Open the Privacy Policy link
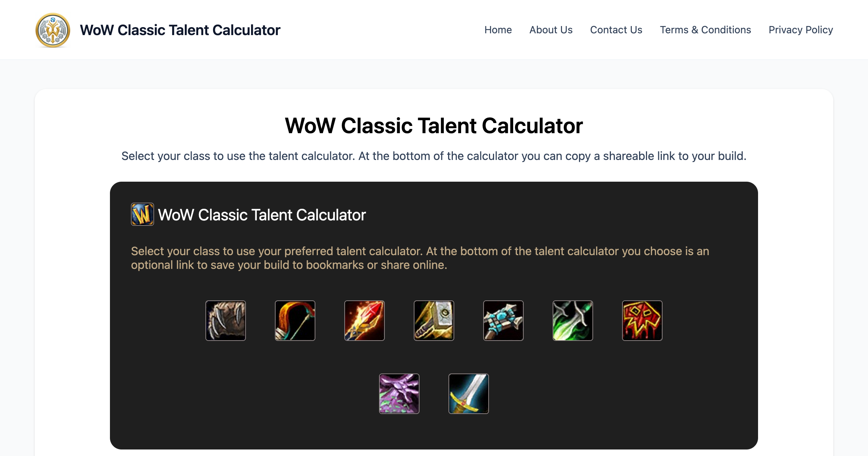 click(801, 30)
